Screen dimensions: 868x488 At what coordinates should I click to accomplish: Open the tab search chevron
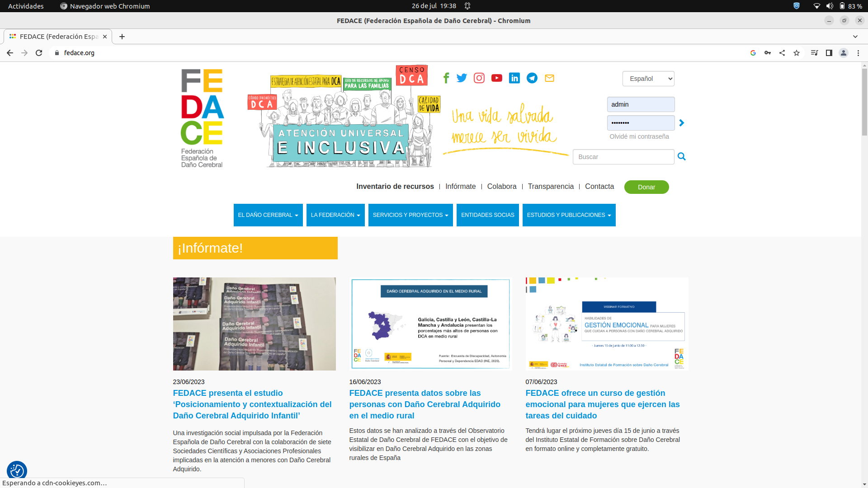(855, 37)
